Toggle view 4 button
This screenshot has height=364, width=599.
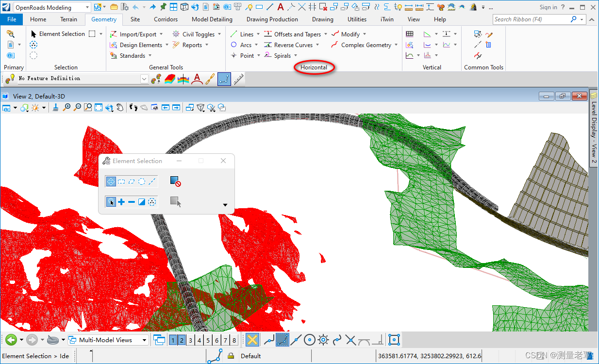click(x=200, y=340)
